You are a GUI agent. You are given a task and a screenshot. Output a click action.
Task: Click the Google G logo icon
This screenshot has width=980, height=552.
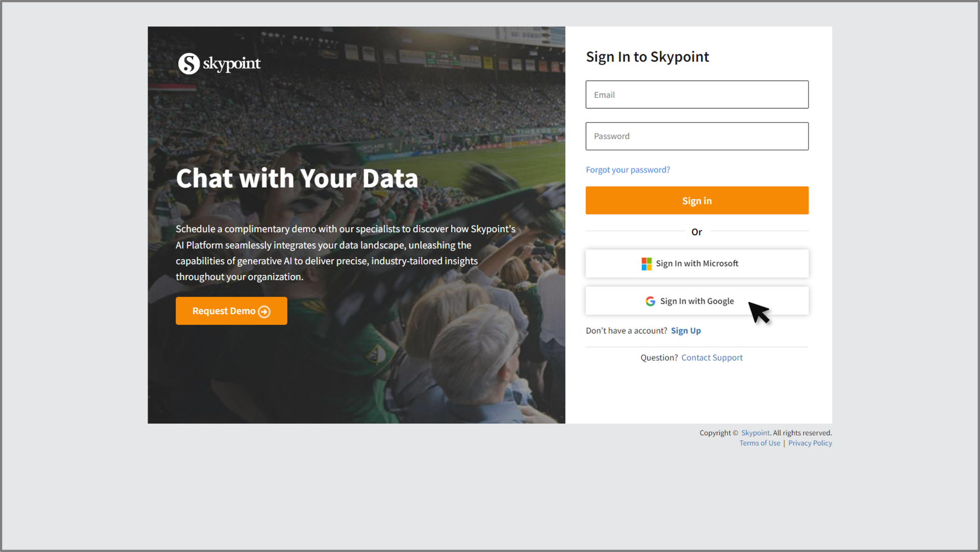[x=650, y=302]
